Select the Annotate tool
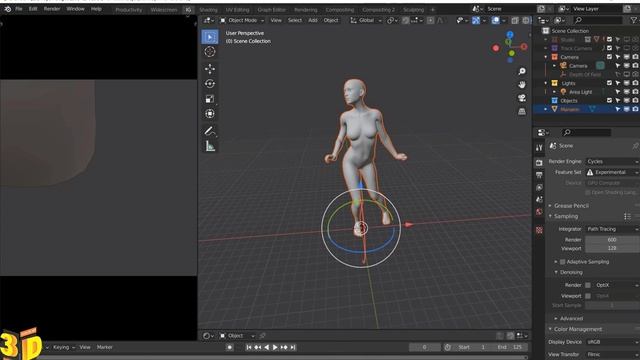Screen dimensions: 640x360 coord(210,131)
